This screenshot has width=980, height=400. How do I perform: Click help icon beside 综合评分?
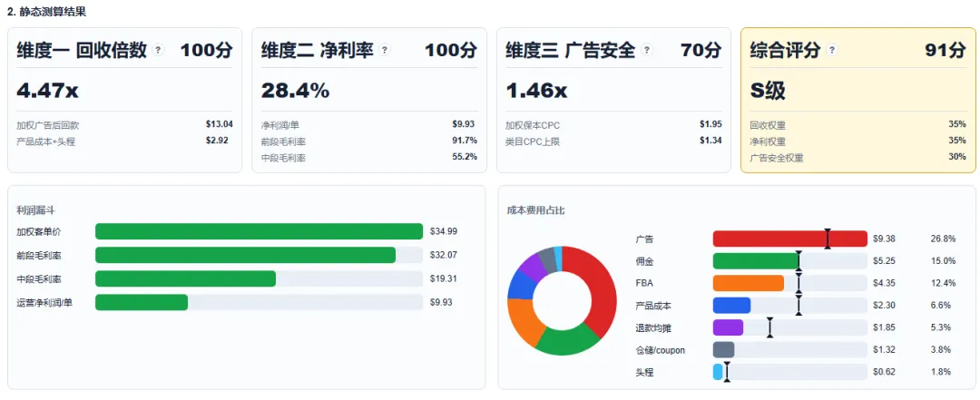point(831,51)
